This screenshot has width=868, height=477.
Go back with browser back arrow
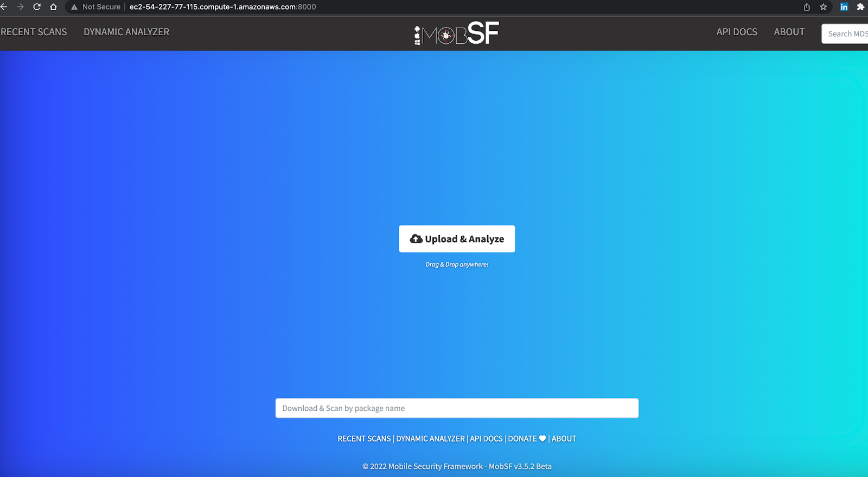coord(3,7)
